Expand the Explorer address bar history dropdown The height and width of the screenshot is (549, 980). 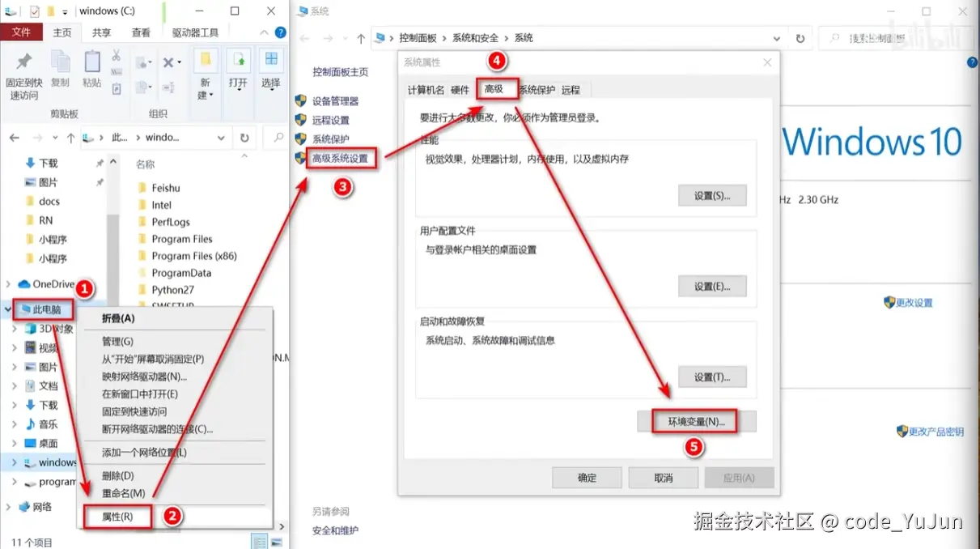[221, 138]
